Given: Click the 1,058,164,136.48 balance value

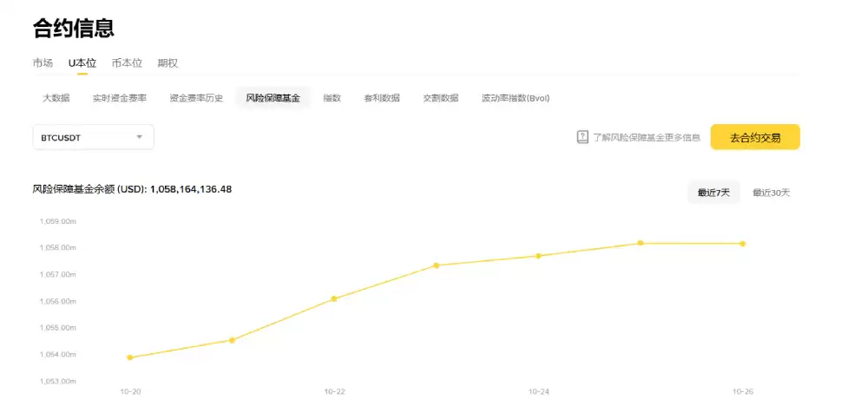Looking at the screenshot, I should 191,189.
